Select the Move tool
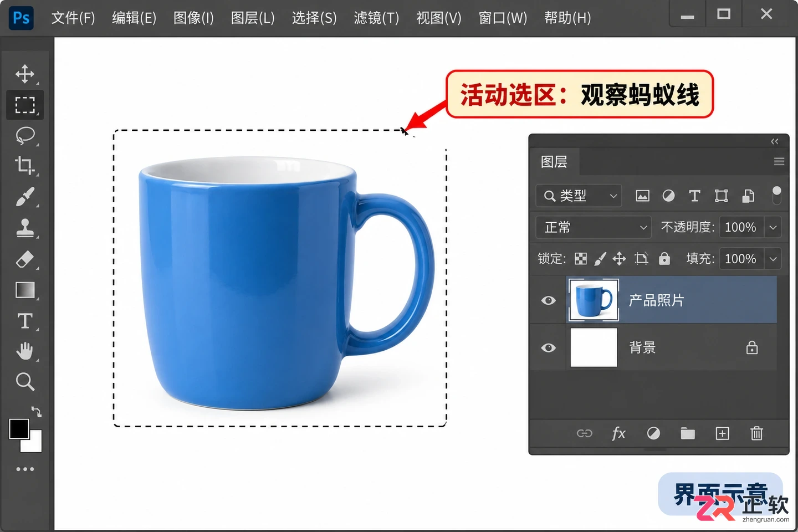Screen dimensions: 798x532 pos(25,74)
